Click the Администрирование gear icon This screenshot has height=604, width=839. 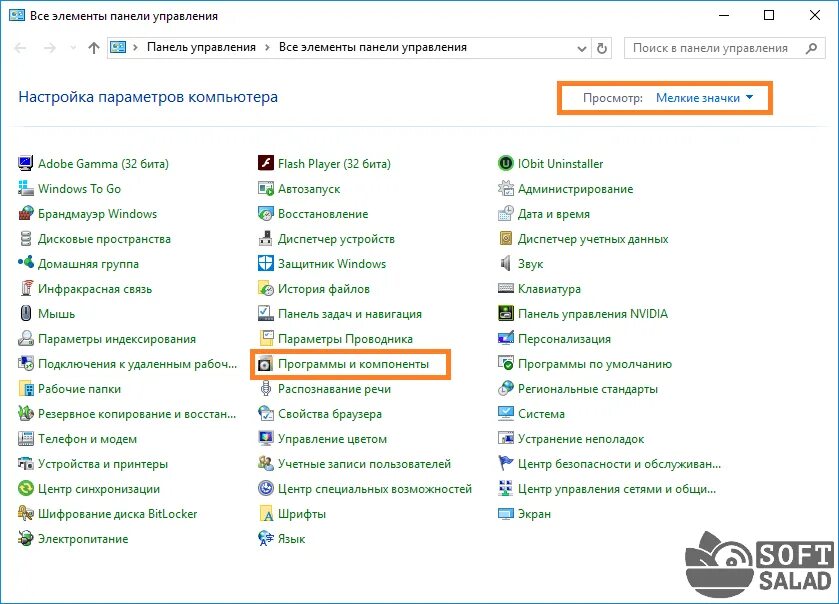point(505,188)
